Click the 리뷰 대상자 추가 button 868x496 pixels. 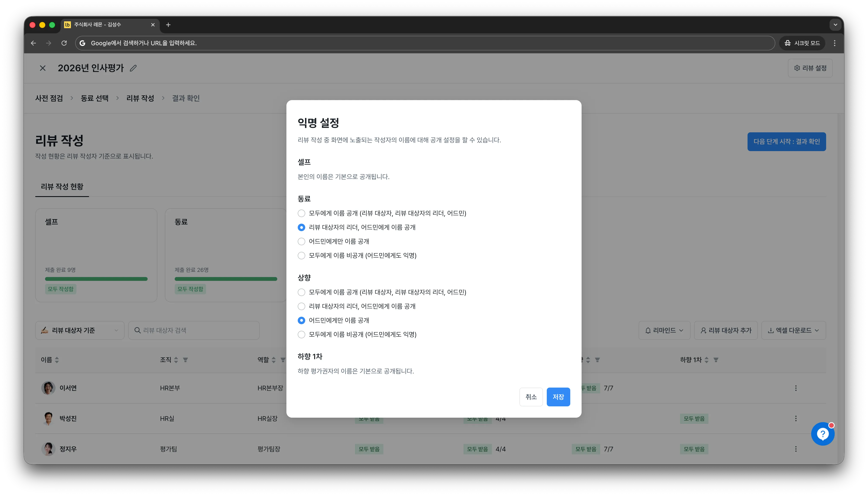coord(726,330)
